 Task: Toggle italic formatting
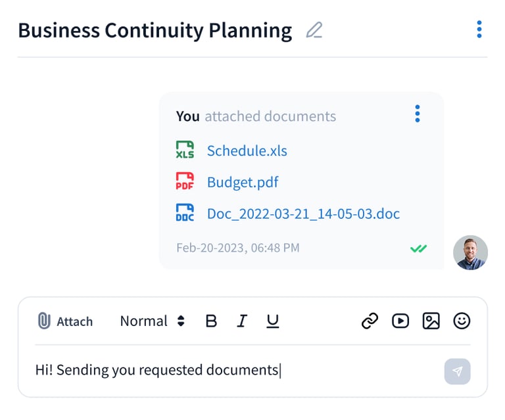pyautogui.click(x=242, y=321)
